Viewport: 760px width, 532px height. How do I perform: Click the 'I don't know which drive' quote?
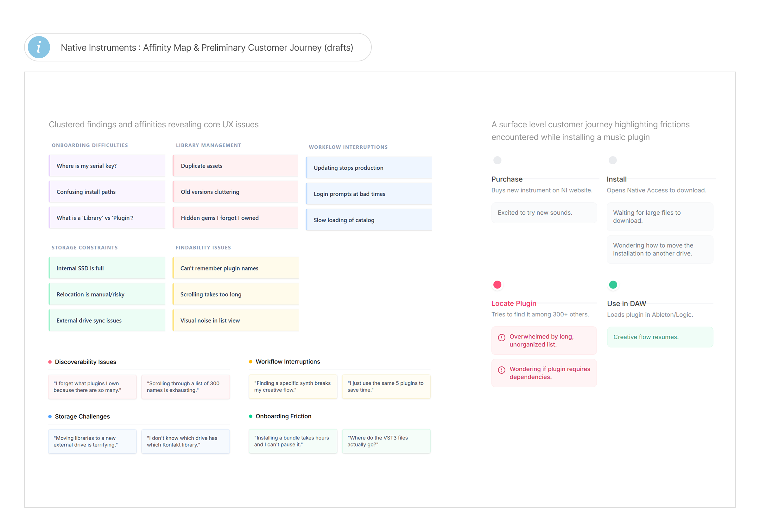tap(185, 441)
